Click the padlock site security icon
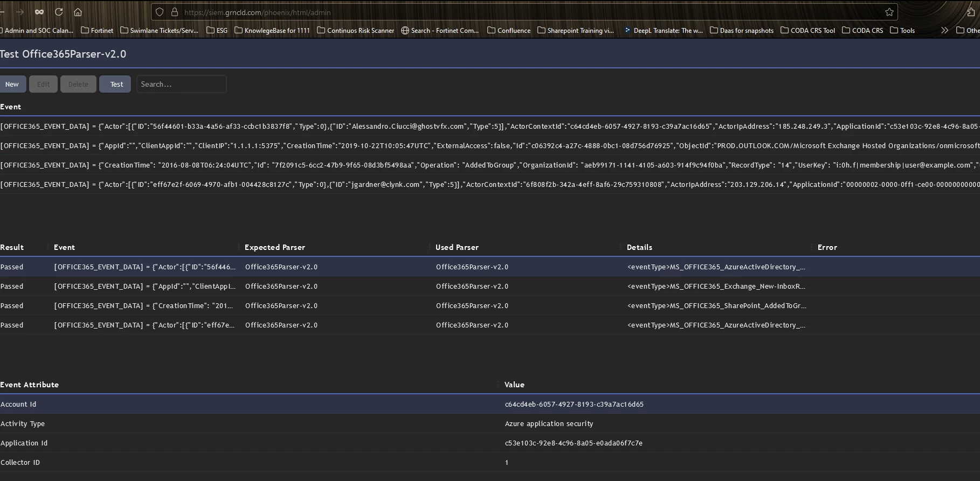980x481 pixels. (175, 12)
